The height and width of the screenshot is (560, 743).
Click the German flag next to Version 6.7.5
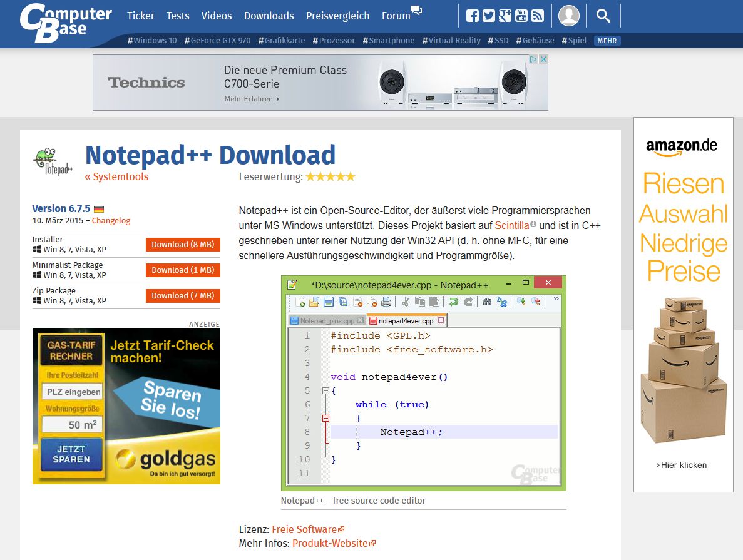point(98,209)
